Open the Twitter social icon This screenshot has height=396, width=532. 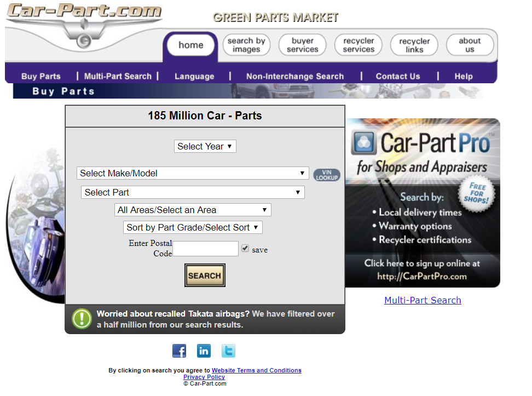(228, 351)
